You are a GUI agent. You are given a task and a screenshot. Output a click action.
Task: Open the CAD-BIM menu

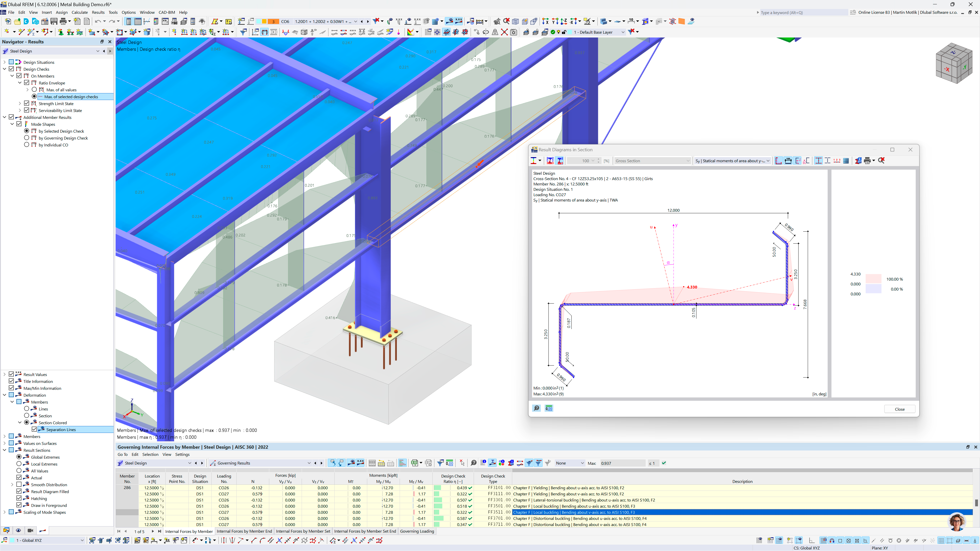tap(166, 12)
